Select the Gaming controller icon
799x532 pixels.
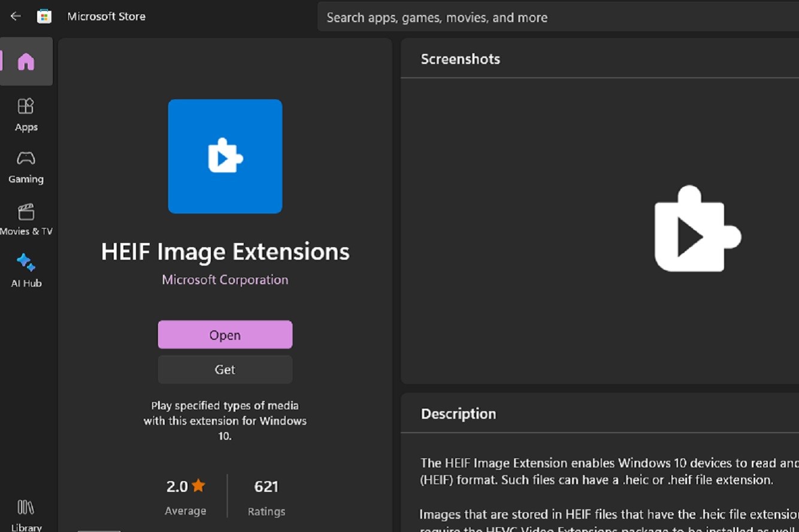26,157
